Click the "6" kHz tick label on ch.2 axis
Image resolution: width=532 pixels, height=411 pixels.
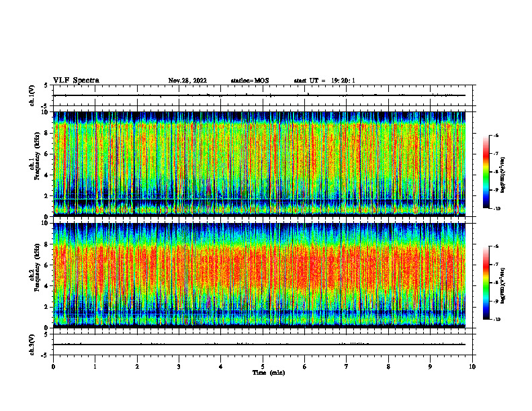coord(47,265)
